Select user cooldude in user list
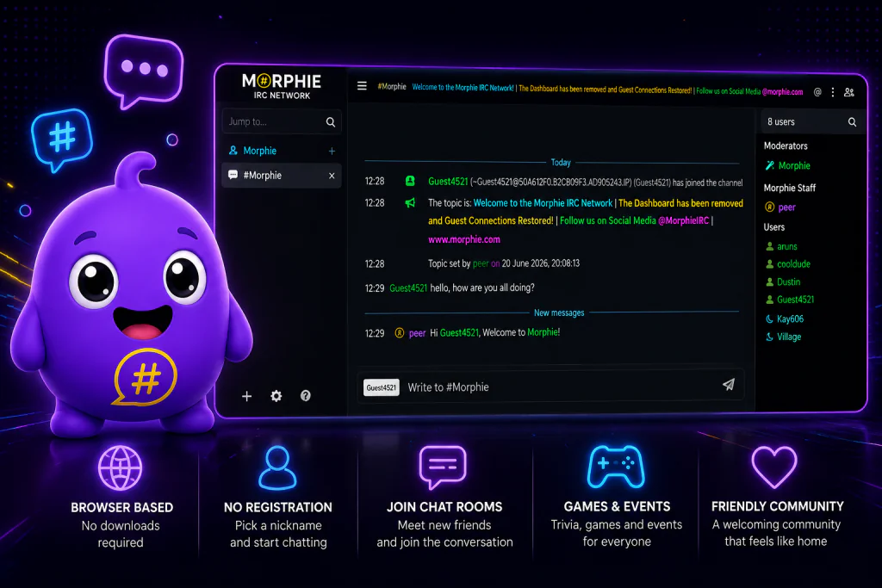Image resolution: width=882 pixels, height=588 pixels. coord(793,263)
